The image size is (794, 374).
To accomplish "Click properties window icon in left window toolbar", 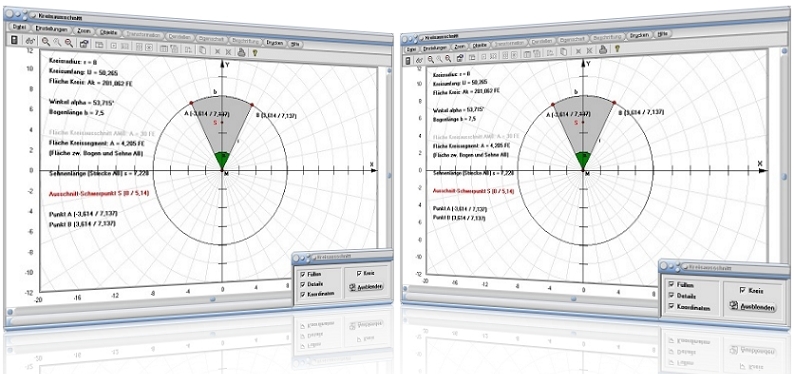I will (x=84, y=44).
